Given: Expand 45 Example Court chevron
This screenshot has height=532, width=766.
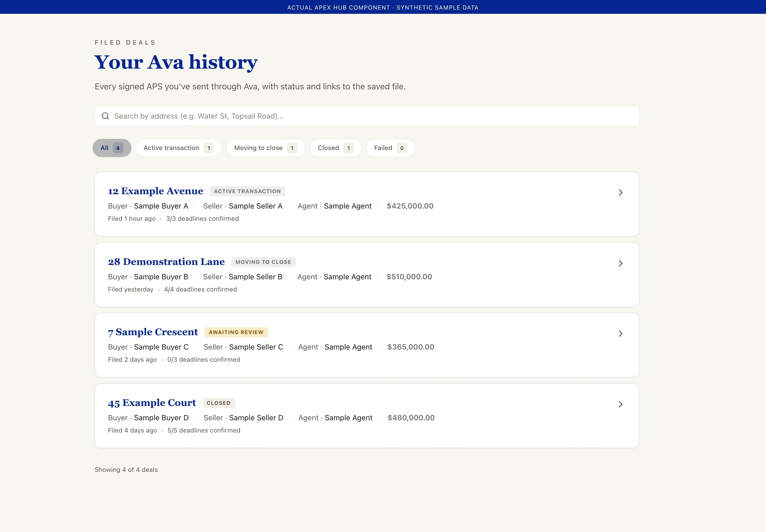Looking at the screenshot, I should point(621,404).
